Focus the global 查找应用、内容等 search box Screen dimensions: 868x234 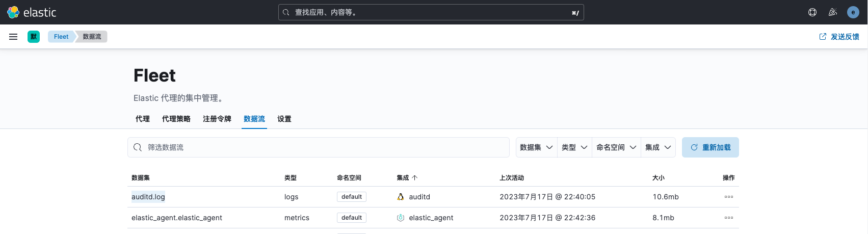point(431,12)
